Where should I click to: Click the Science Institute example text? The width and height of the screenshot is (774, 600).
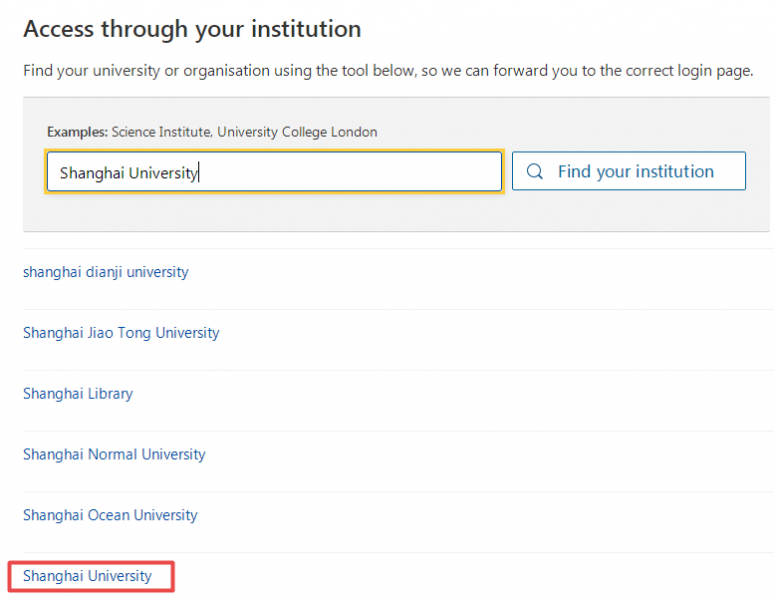click(x=160, y=132)
